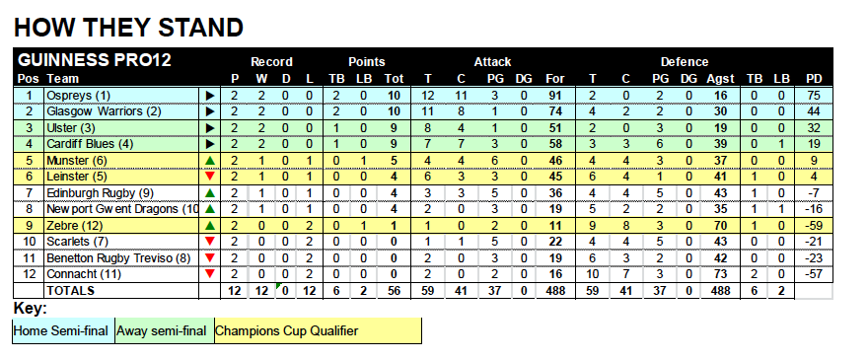
Task: Click the Home Semi-final key swatch
Action: tap(64, 331)
